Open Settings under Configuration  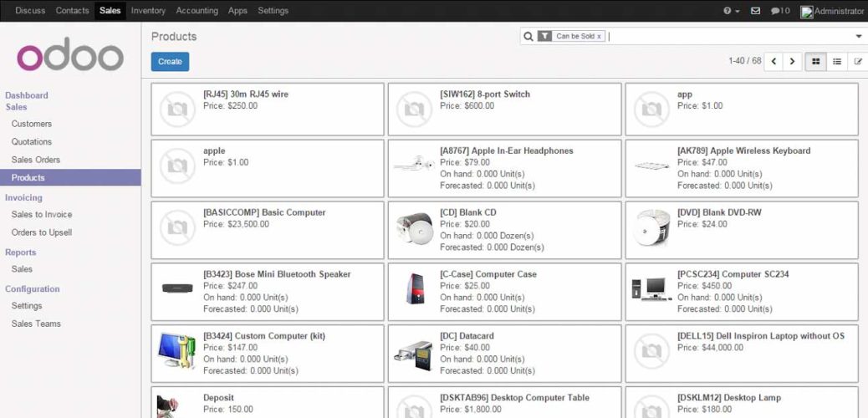(x=27, y=306)
